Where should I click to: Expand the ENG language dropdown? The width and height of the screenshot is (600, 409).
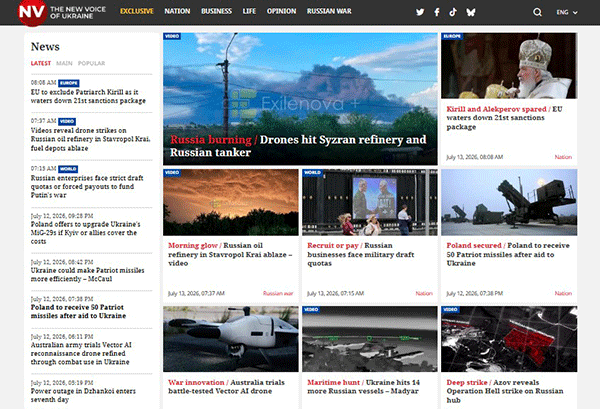click(x=567, y=12)
